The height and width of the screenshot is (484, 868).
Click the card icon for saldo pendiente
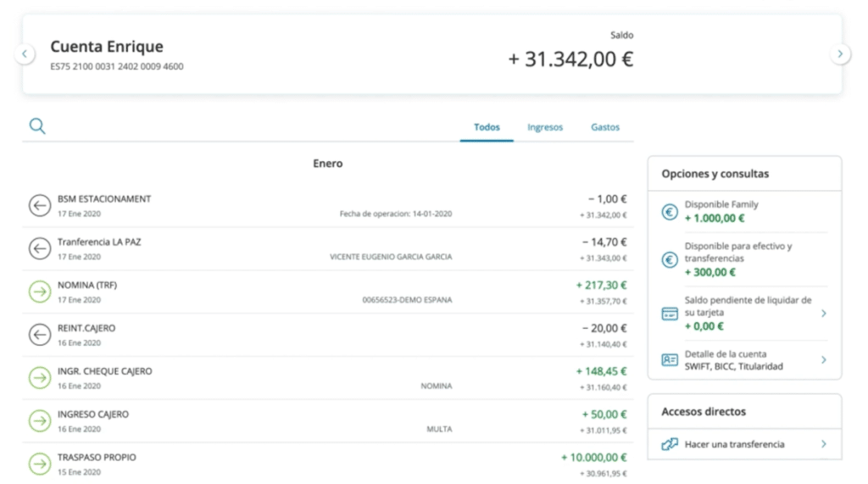[x=670, y=314]
